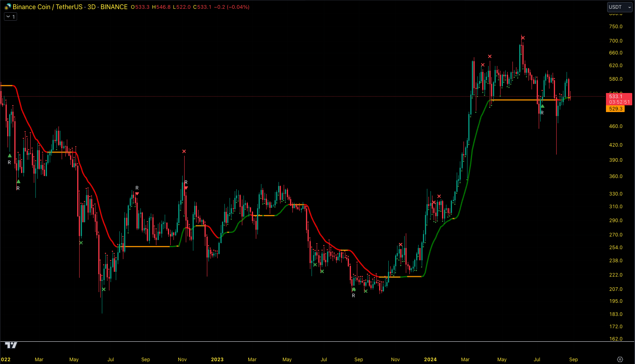Click the change value −0.2 (−0.04%)
The width and height of the screenshot is (635, 364).
click(232, 7)
